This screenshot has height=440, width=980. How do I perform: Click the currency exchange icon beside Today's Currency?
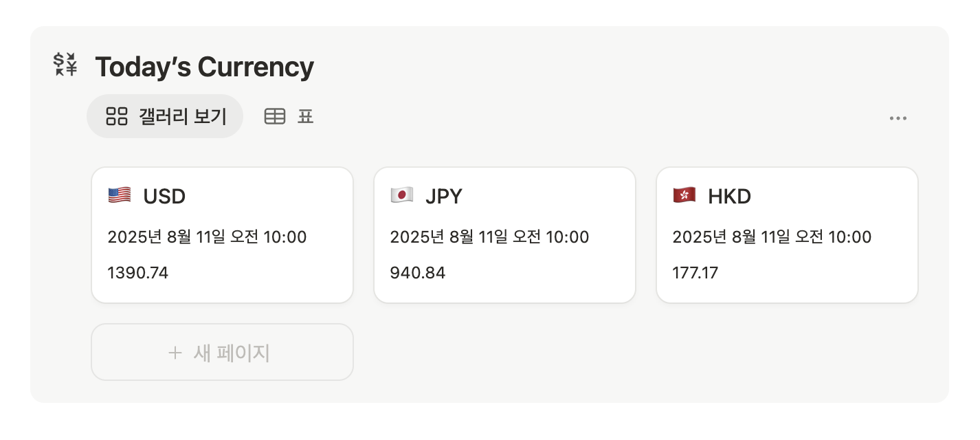coord(65,64)
